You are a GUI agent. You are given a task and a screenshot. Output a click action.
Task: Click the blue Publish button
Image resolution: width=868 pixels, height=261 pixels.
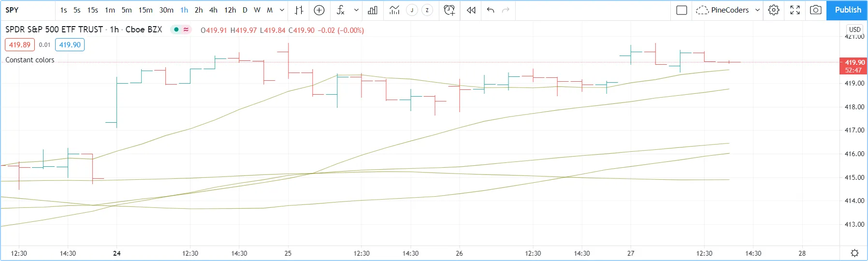(x=848, y=10)
